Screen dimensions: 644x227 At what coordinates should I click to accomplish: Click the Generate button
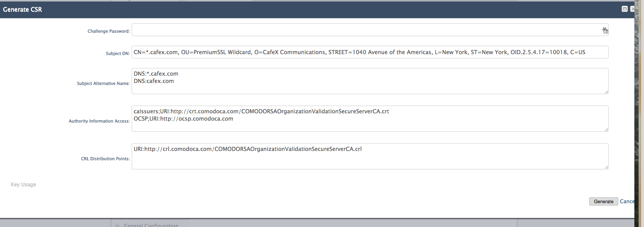click(604, 202)
